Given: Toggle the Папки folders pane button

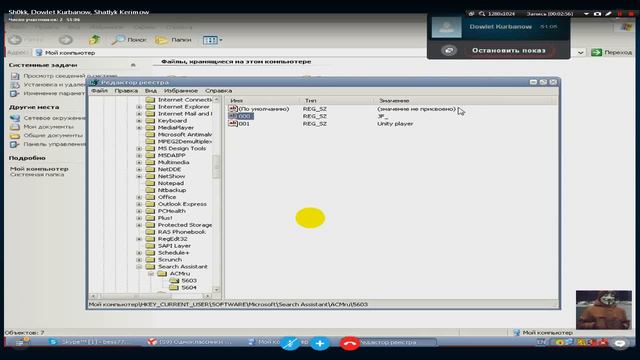Looking at the screenshot, I should click(173, 40).
